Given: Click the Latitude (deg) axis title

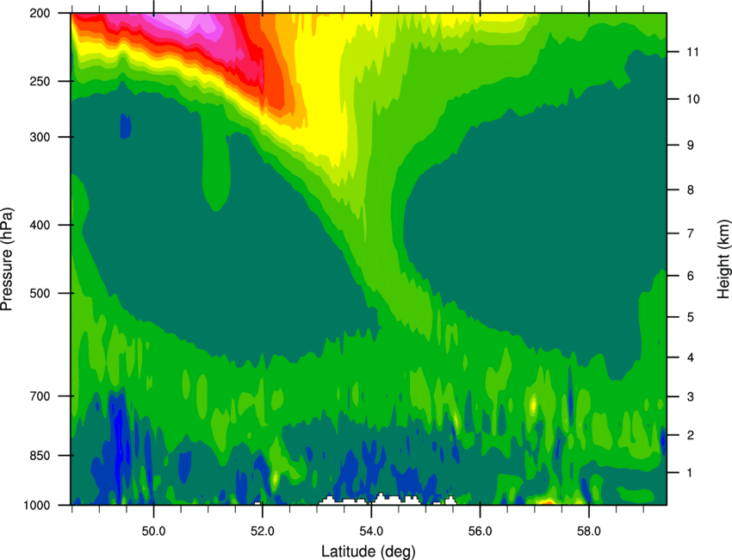Looking at the screenshot, I should (x=369, y=551).
